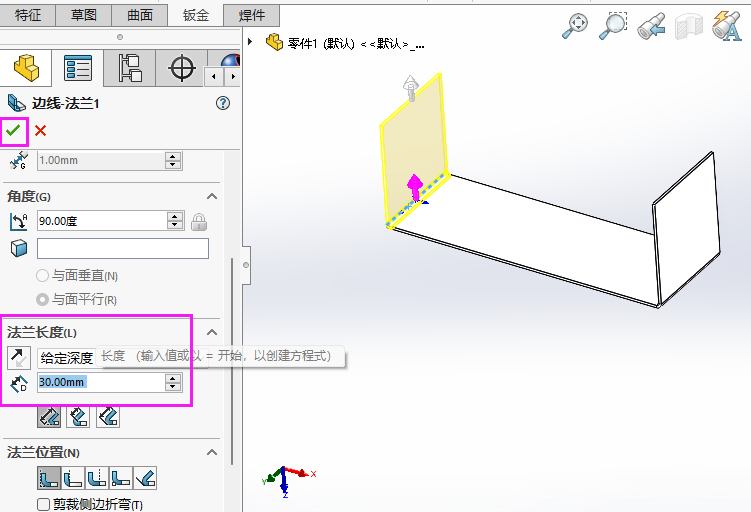Click the right tab scroll arrow

(x=233, y=77)
